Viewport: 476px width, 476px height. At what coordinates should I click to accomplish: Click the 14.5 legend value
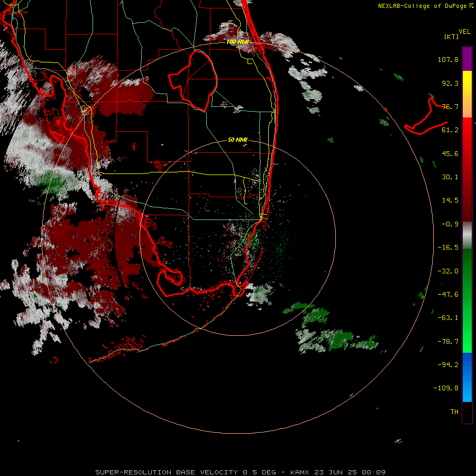point(450,200)
